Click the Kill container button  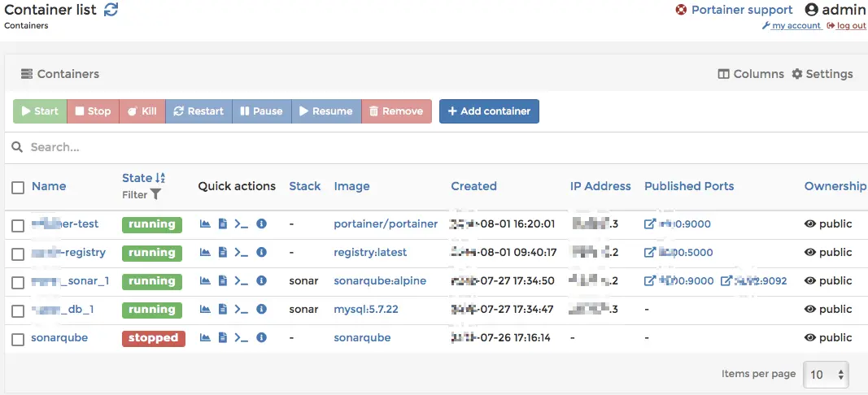pyautogui.click(x=142, y=111)
